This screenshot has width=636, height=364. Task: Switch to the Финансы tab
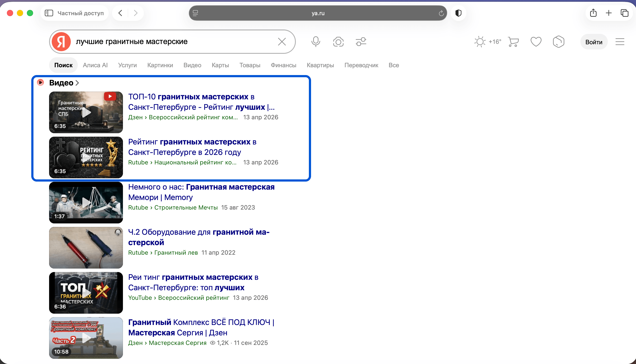coord(283,65)
